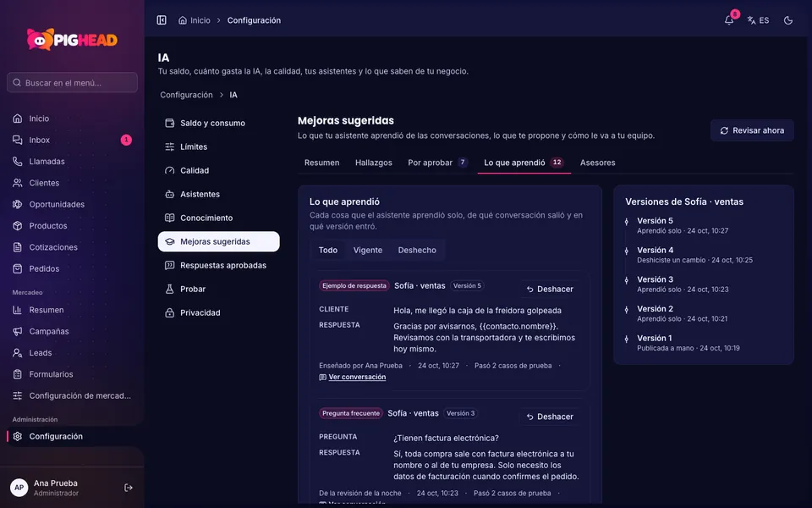
Task: Click the Inicio breadcrumb in top bar
Action: pos(195,20)
